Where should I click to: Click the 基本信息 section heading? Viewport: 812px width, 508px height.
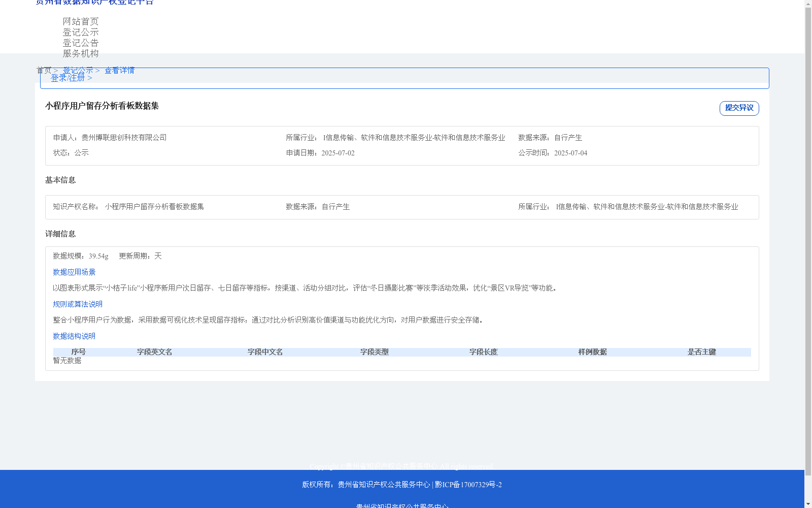click(x=60, y=180)
